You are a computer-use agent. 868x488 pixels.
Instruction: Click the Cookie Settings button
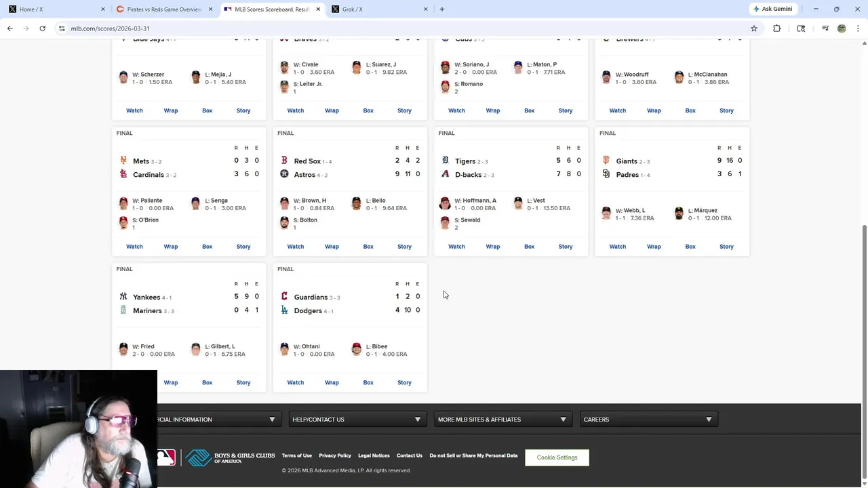pos(557,457)
